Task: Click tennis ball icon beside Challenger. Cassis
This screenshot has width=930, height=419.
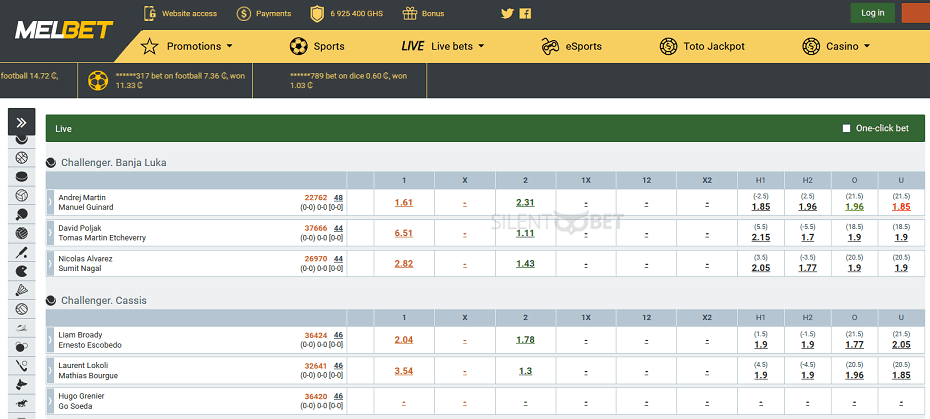Action: (x=51, y=301)
